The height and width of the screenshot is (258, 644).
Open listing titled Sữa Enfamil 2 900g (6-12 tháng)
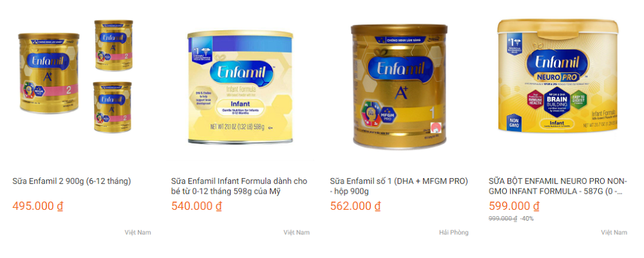click(x=71, y=181)
